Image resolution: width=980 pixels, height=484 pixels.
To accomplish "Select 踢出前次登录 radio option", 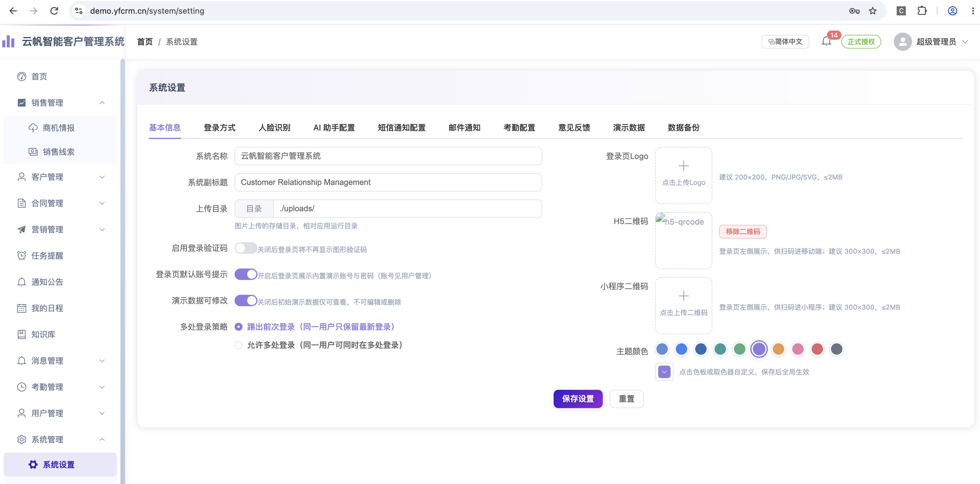I will pos(239,327).
